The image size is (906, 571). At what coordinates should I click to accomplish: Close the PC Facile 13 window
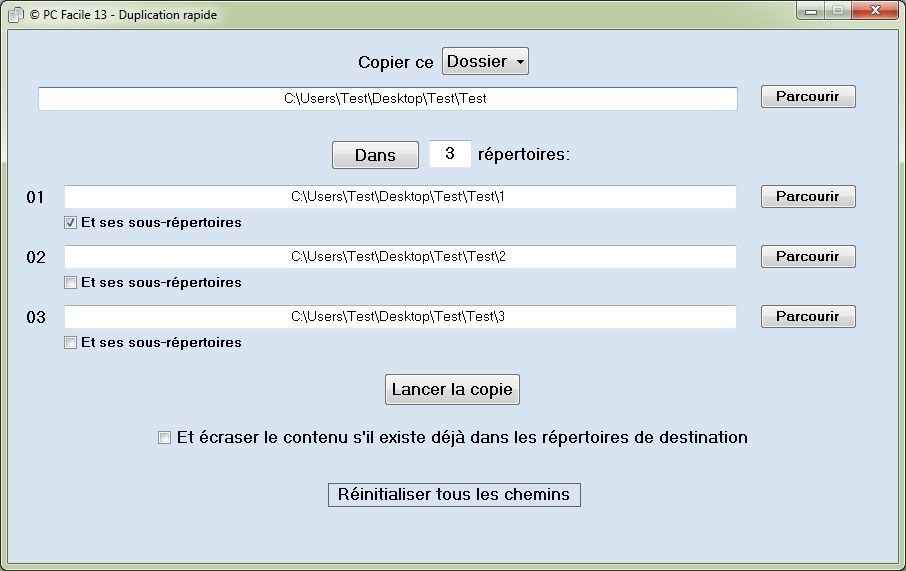pos(875,10)
